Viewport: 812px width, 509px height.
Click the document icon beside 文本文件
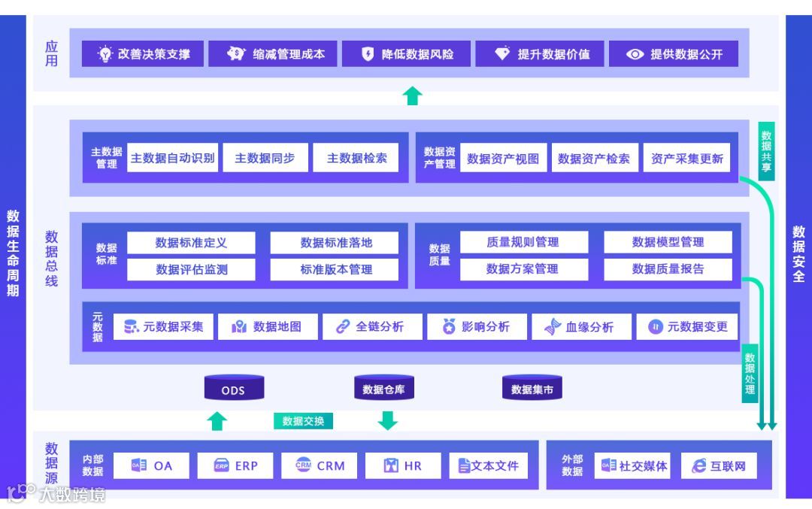464,466
